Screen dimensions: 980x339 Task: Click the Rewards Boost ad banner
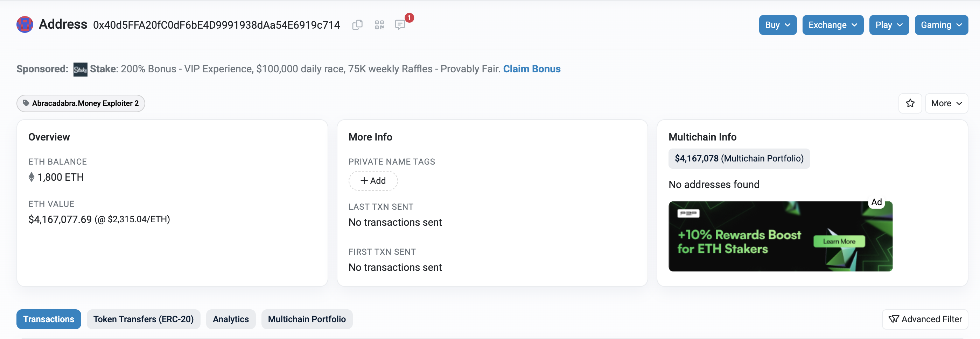(x=780, y=236)
